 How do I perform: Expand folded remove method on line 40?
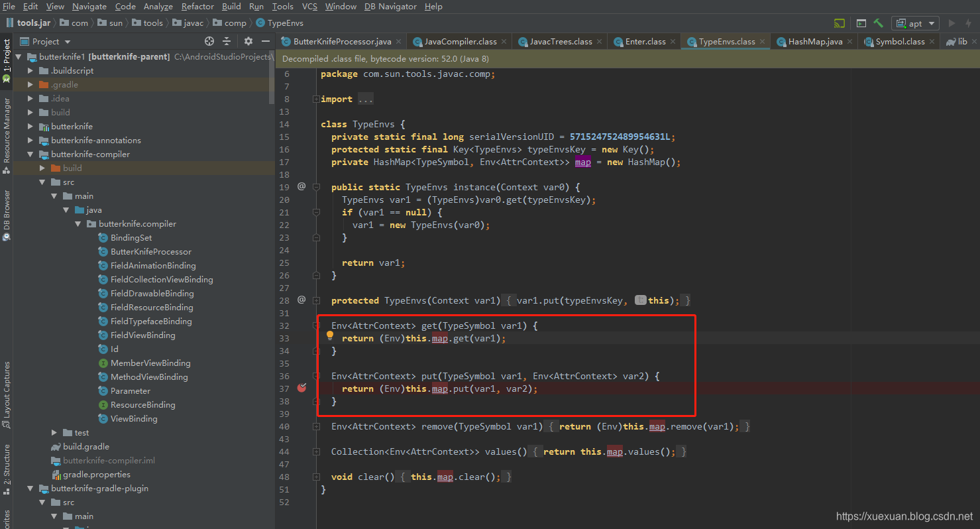point(316,427)
